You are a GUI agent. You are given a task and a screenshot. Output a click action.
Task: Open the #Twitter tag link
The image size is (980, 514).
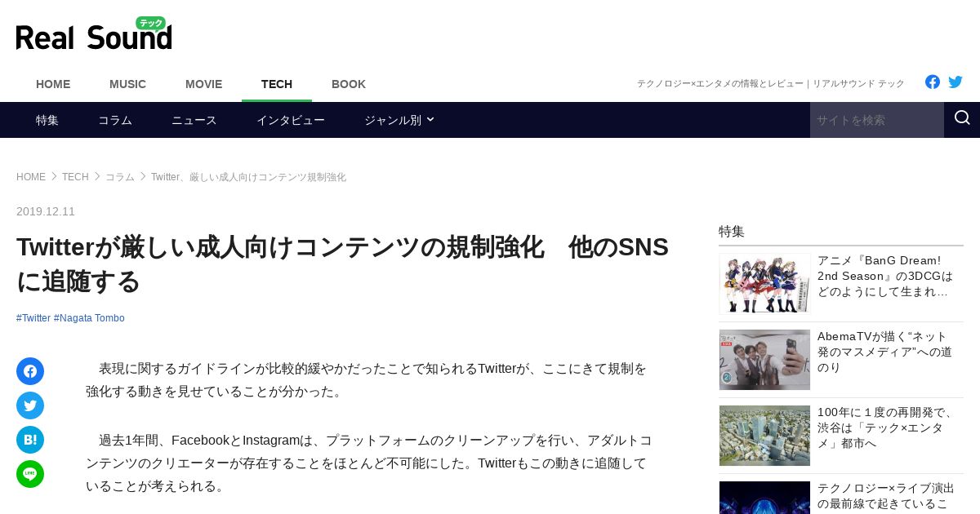pos(33,318)
